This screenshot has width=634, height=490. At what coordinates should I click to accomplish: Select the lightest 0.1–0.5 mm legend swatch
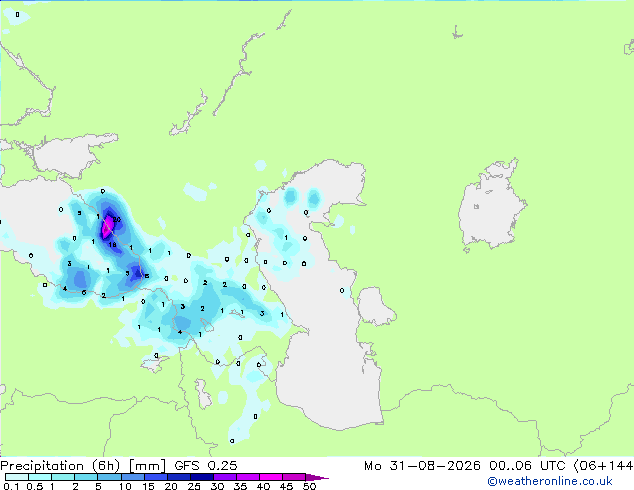[x=17, y=477]
